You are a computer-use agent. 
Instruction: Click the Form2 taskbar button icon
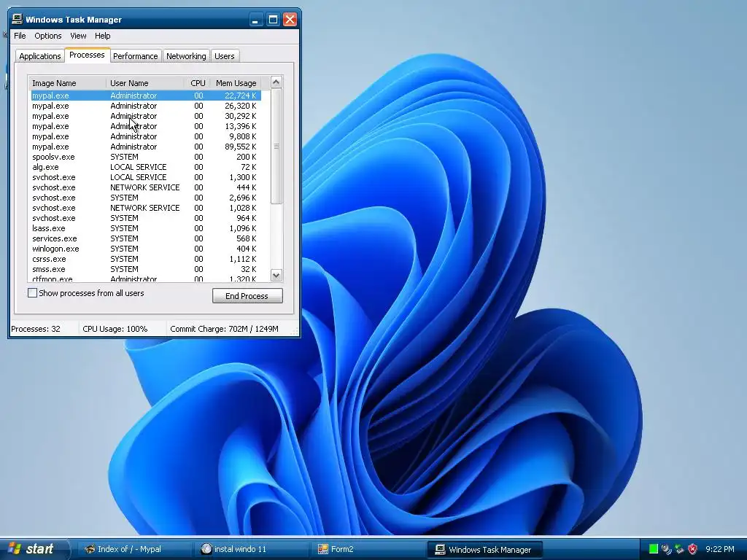click(x=323, y=549)
